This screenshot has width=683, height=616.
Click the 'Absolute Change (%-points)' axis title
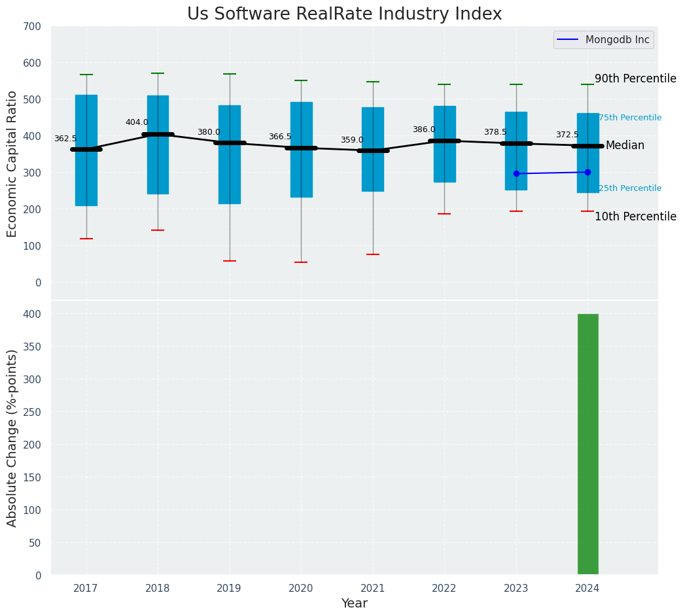point(12,438)
